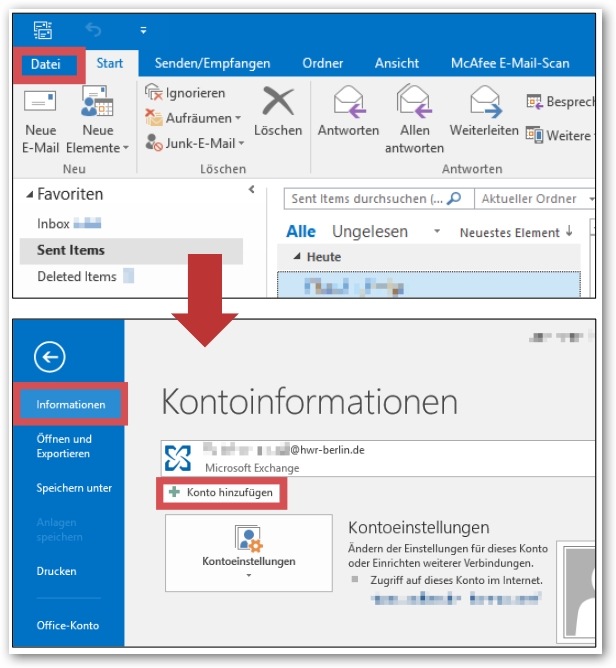Open the Aktueller Ordner scope dropdown
The width and height of the screenshot is (616, 668).
coord(535,199)
